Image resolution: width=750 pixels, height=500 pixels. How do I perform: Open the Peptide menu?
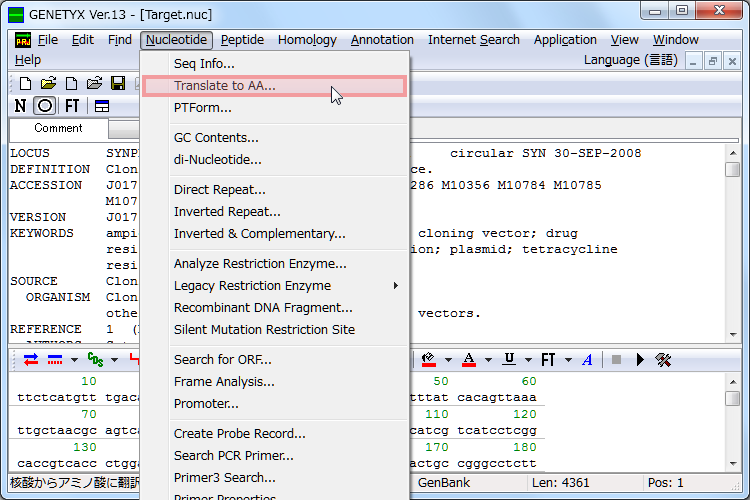coord(242,40)
